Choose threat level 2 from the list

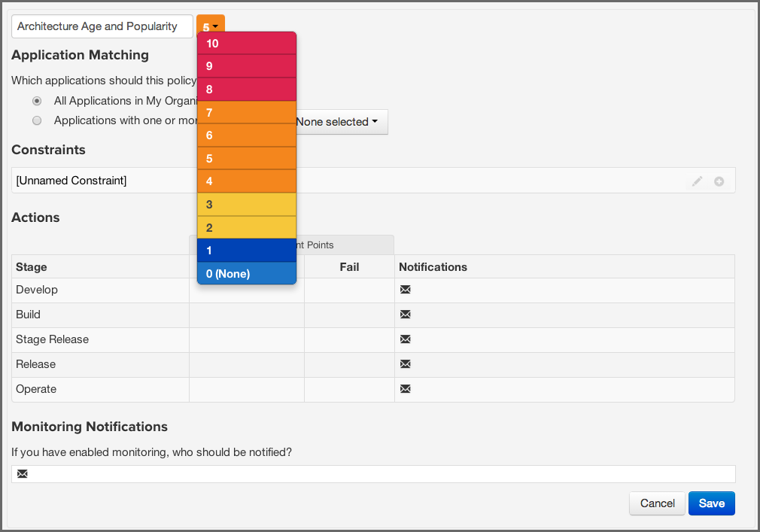[247, 228]
